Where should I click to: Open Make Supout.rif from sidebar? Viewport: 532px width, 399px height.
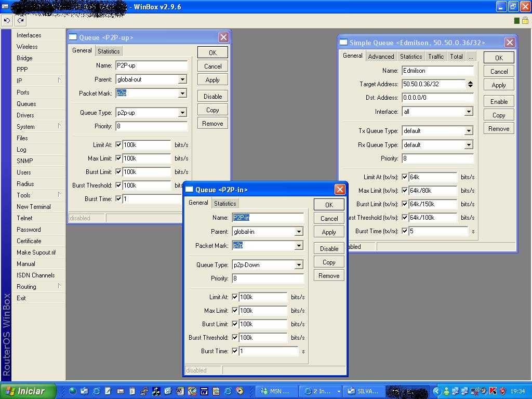click(x=38, y=252)
